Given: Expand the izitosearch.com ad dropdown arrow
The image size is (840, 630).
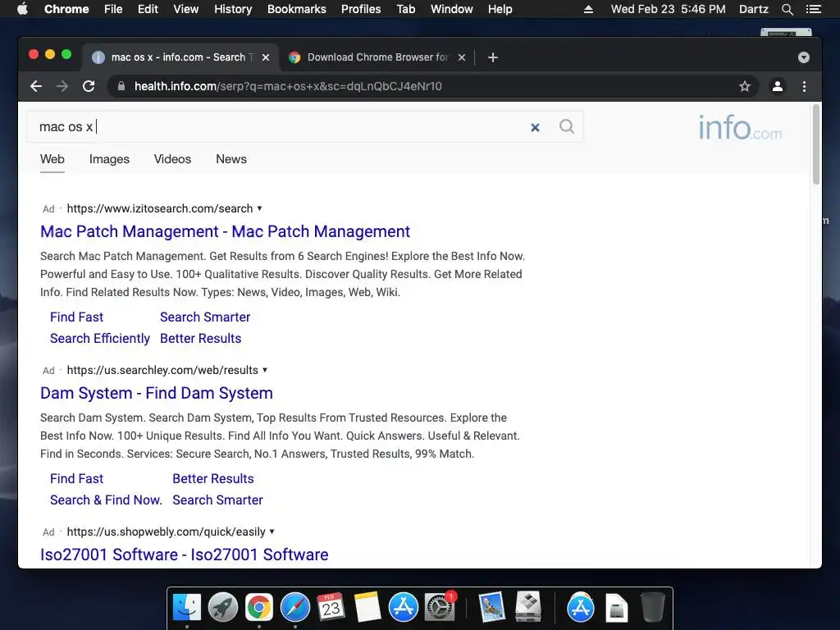Looking at the screenshot, I should coord(260,208).
